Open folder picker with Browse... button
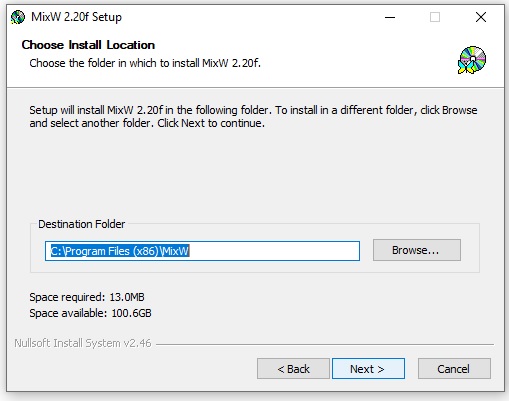This screenshot has height=401, width=509. point(417,250)
